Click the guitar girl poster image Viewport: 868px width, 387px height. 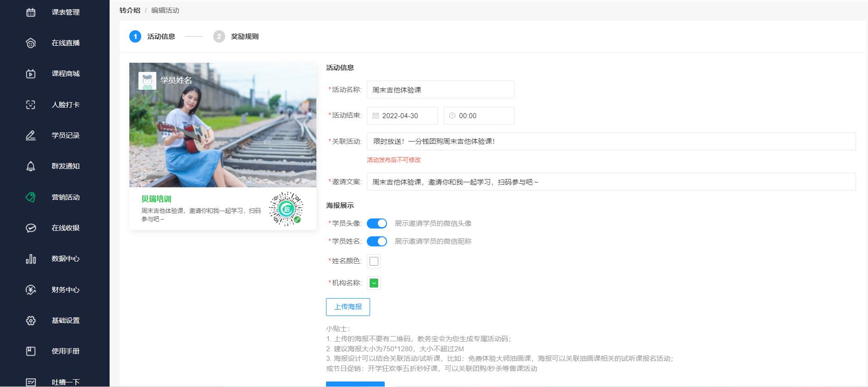pyautogui.click(x=223, y=125)
